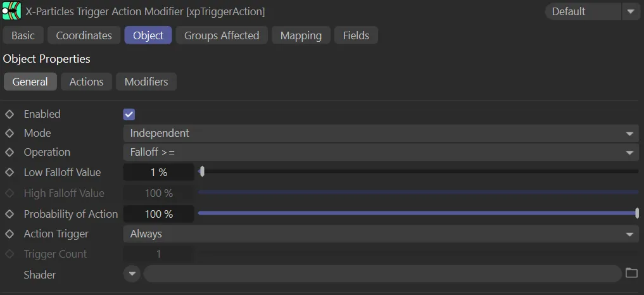Click the Action Trigger label
The width and height of the screenshot is (644, 295).
pos(56,234)
